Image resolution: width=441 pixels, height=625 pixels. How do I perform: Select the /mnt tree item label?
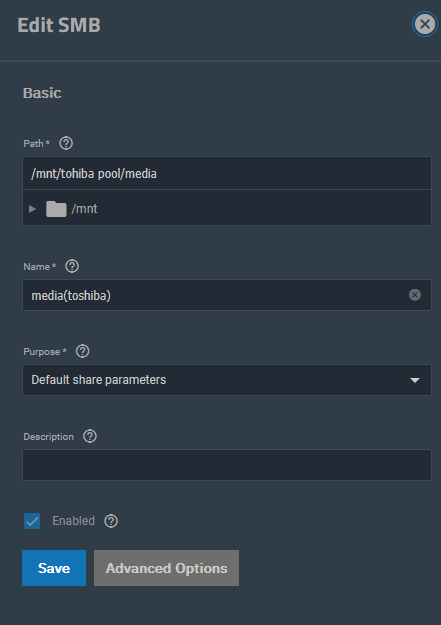pos(84,208)
